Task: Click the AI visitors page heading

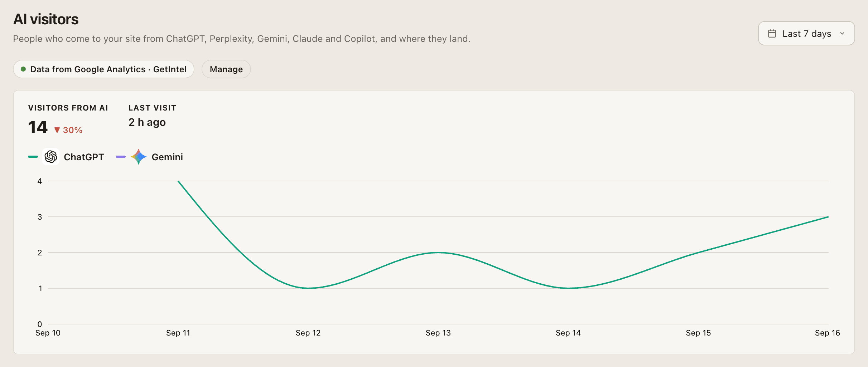Action: (x=46, y=19)
